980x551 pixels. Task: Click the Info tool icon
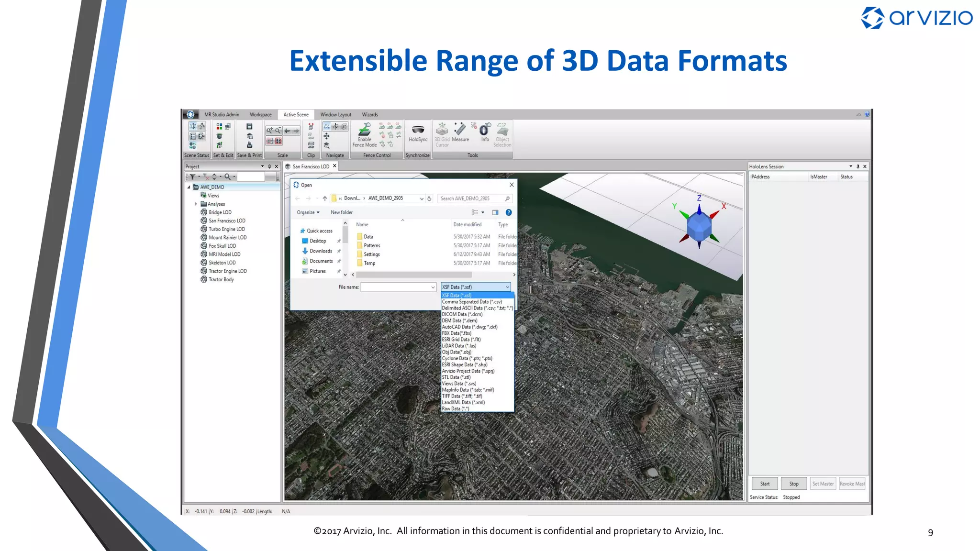pos(484,130)
